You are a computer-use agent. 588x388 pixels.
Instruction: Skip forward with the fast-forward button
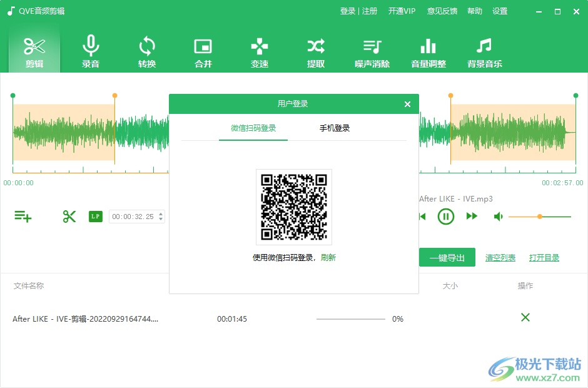click(472, 216)
